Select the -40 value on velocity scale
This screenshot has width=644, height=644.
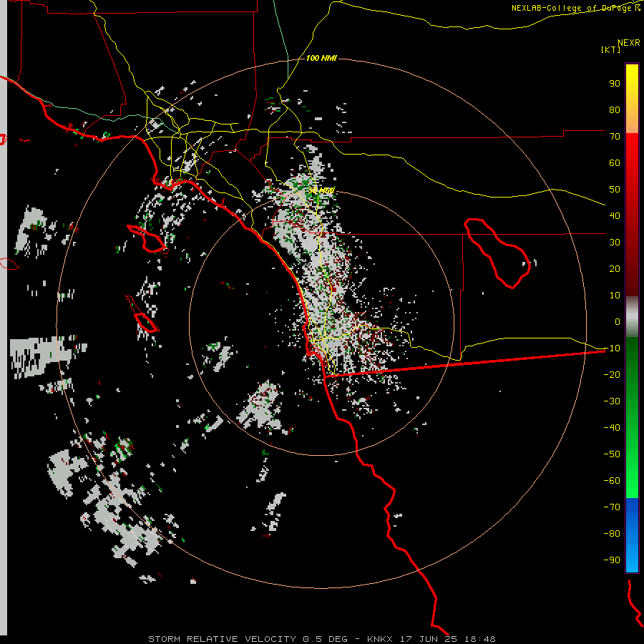point(612,428)
